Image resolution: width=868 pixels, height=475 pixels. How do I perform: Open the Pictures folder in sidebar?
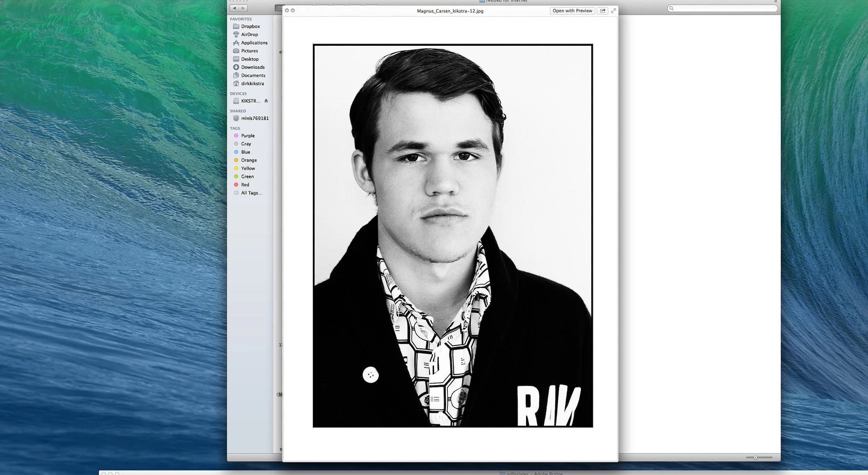point(249,51)
